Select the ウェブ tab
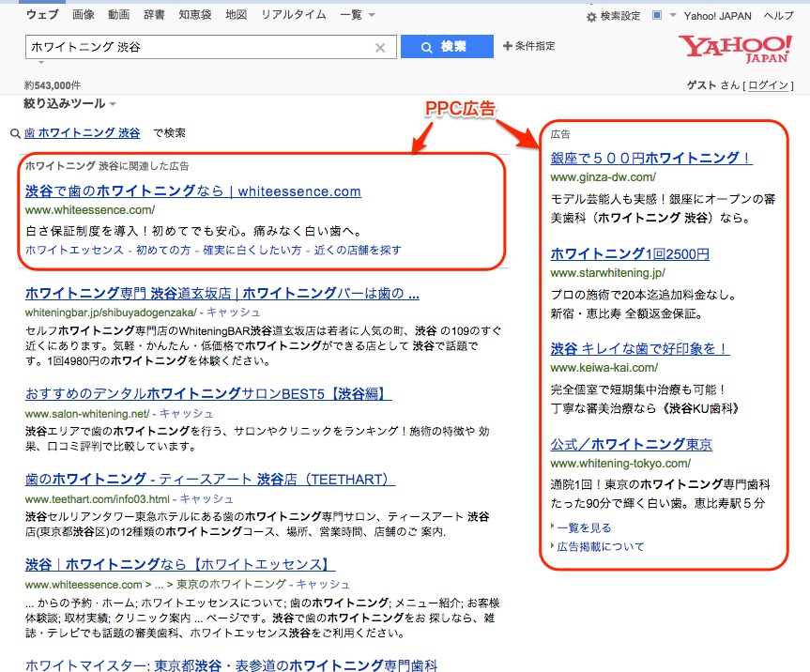810x672 pixels. pos(43,14)
